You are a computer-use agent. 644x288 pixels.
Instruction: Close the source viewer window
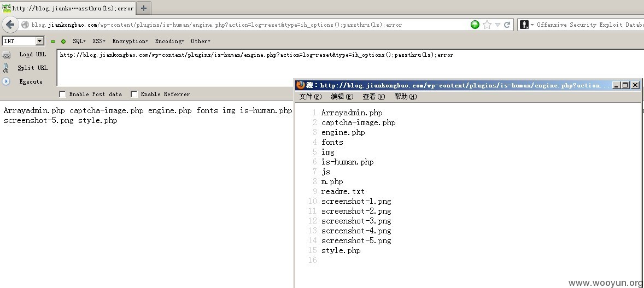(635, 85)
